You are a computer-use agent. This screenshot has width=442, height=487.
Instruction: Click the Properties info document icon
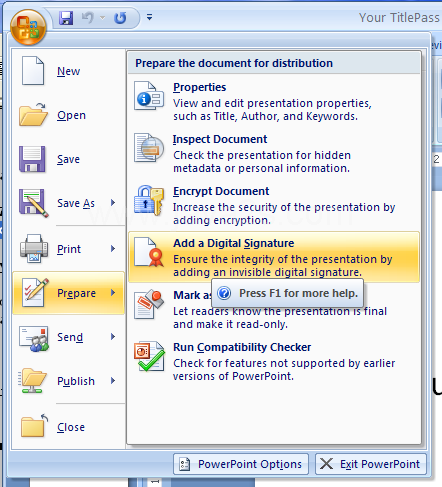pos(149,96)
